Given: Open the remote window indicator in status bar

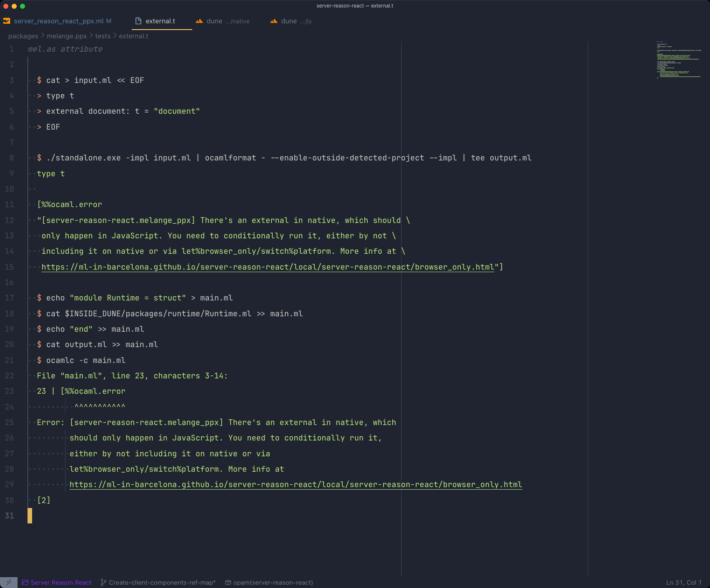Looking at the screenshot, I should click(x=8, y=582).
